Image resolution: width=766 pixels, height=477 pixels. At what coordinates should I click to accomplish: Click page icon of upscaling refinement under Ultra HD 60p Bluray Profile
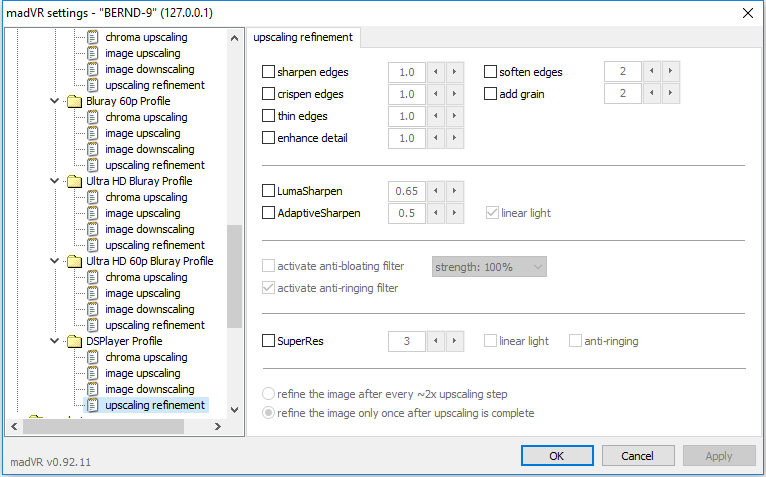pos(92,325)
